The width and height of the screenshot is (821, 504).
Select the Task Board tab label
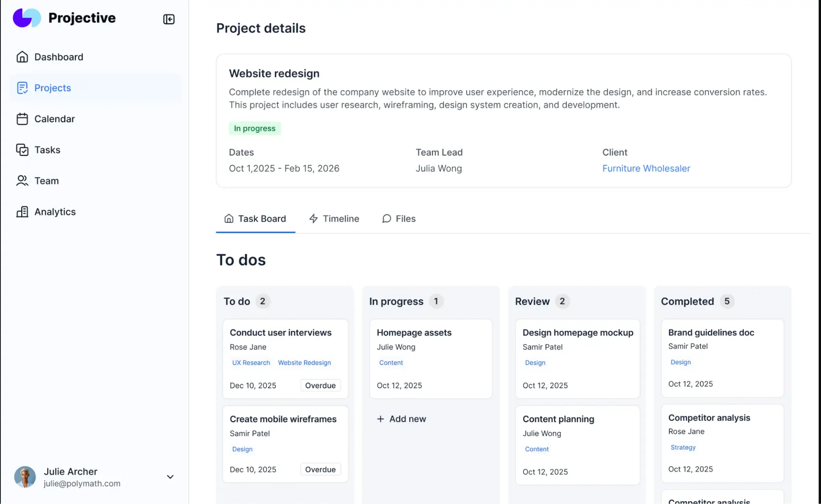262,219
